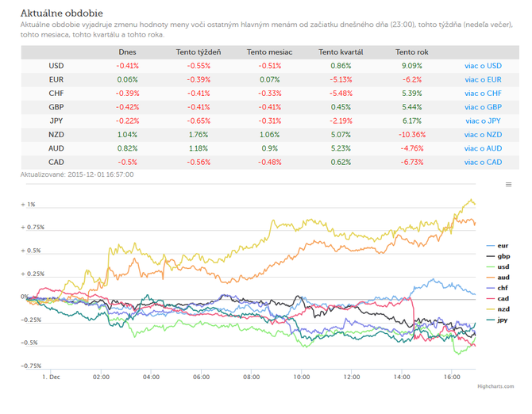
Task: Visit the 'viac o AUD' link
Action: pyautogui.click(x=483, y=148)
